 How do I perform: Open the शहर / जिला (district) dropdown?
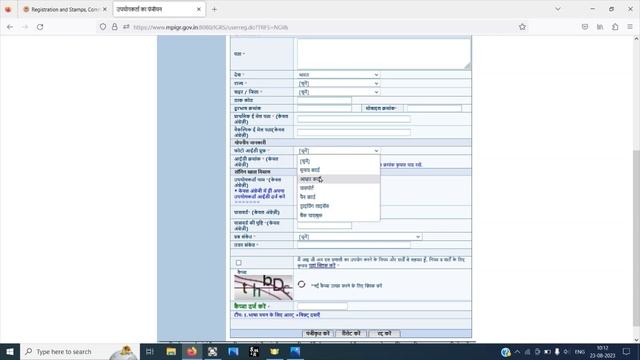coord(338,92)
